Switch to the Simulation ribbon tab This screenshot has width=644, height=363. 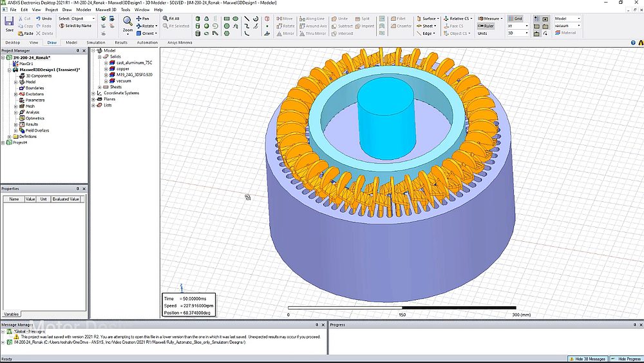click(x=96, y=43)
